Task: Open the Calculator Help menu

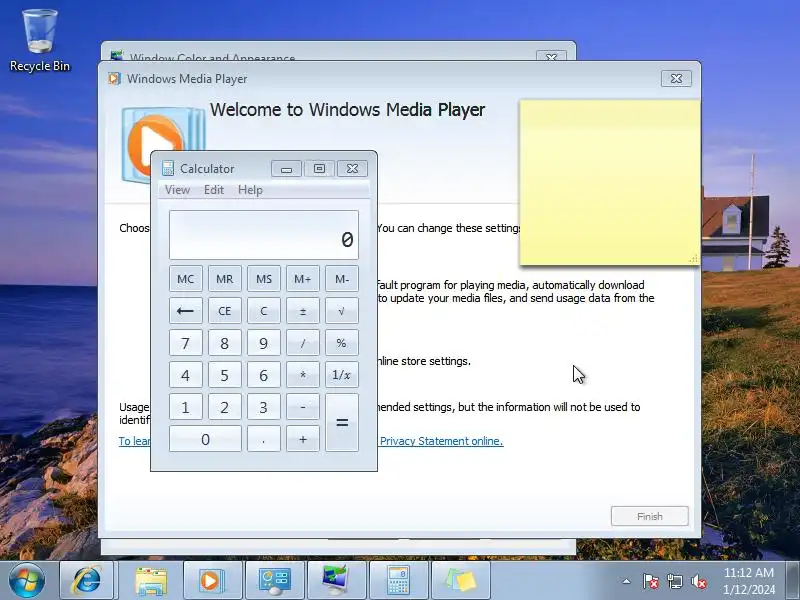Action: pyautogui.click(x=250, y=190)
